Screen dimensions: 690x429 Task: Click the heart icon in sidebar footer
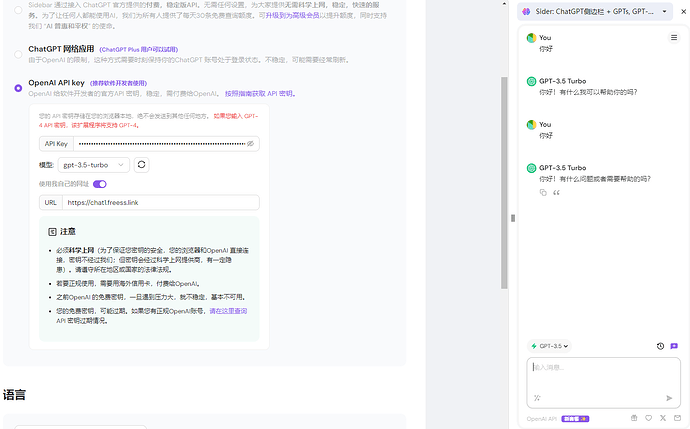pyautogui.click(x=648, y=418)
